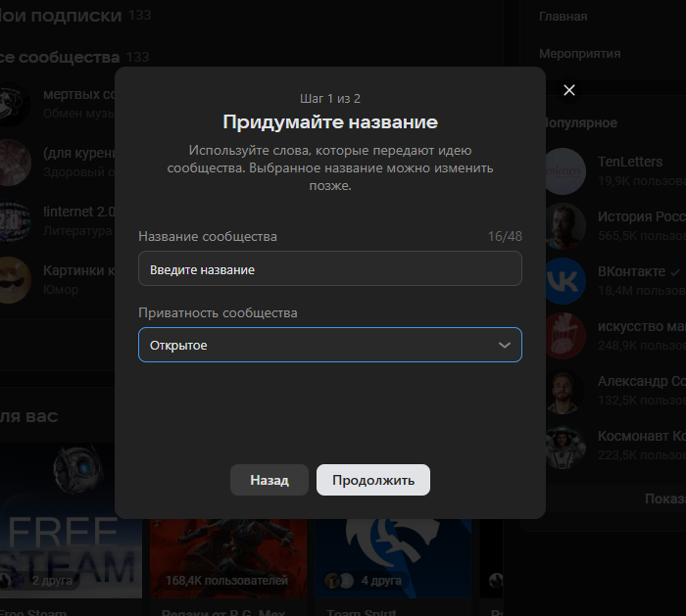Open the TenLetters community avatar
Image resolution: width=686 pixels, height=616 pixels.
pos(565,170)
